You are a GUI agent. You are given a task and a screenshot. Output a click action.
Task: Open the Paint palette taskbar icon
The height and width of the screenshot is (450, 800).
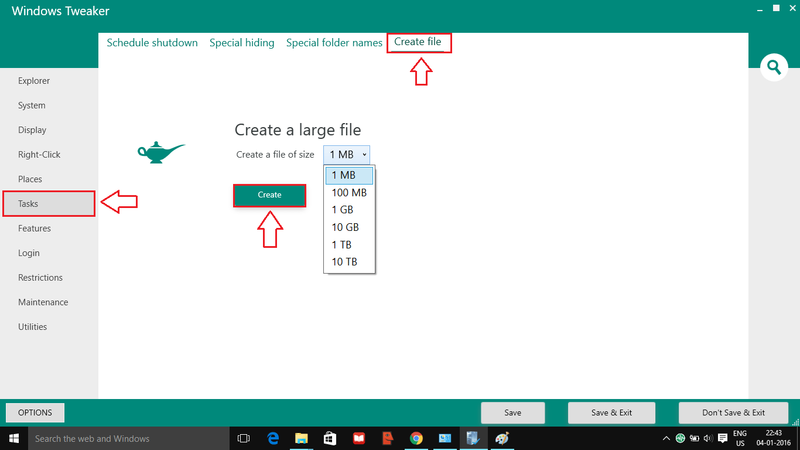[x=502, y=438]
